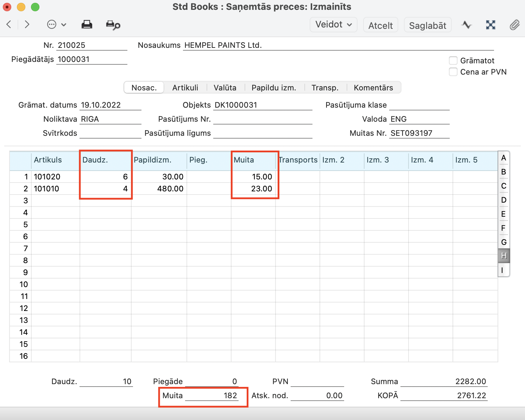
Task: Click the workflow overview icon
Action: click(x=491, y=25)
